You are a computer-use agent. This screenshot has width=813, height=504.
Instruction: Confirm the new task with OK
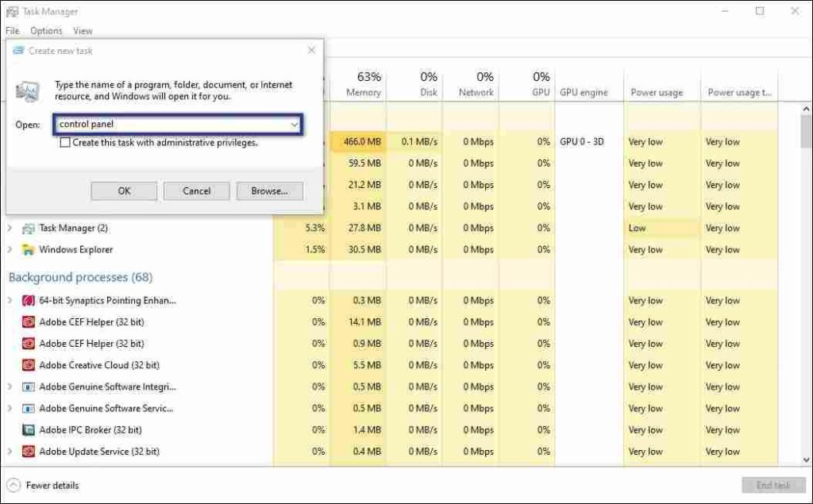pos(123,190)
